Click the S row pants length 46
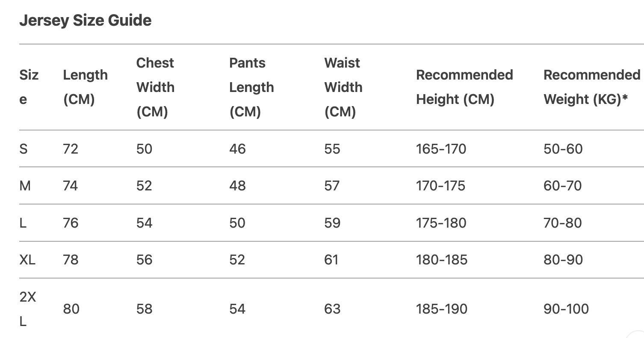Viewport: 644px width, 338px height. coord(237,149)
